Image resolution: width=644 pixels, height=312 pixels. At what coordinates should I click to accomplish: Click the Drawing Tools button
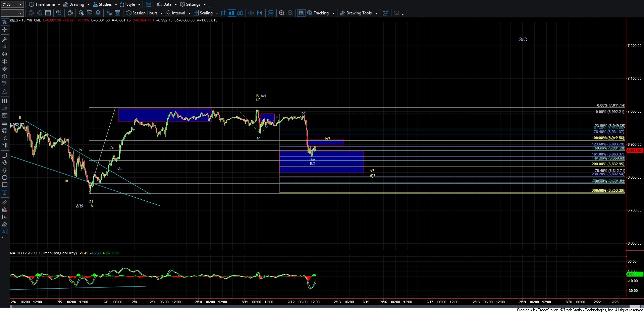(359, 13)
